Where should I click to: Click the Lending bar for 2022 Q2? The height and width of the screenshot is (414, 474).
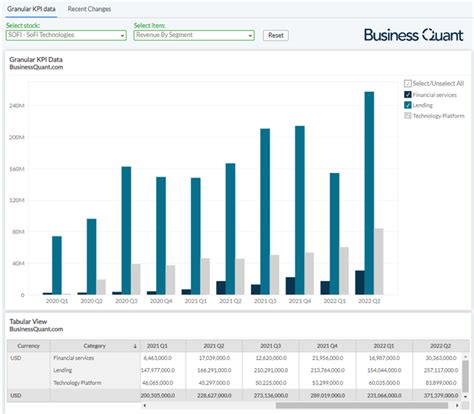click(369, 193)
